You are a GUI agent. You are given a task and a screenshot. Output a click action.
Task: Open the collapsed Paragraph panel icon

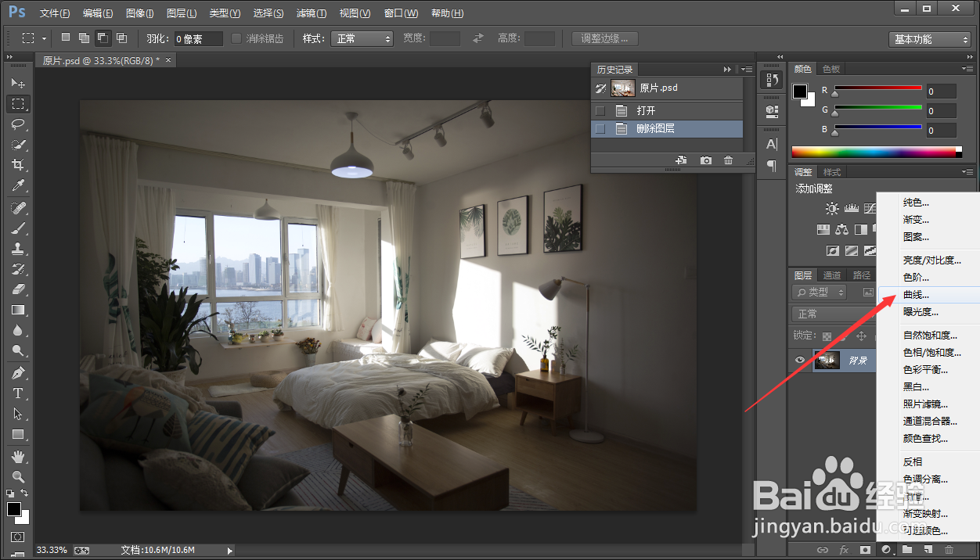tap(772, 166)
